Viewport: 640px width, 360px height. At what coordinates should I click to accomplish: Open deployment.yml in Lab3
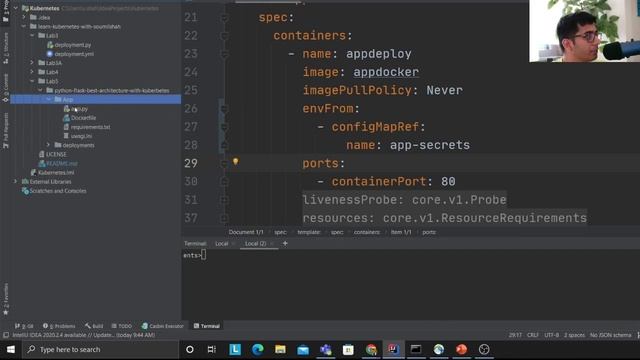click(x=74, y=54)
